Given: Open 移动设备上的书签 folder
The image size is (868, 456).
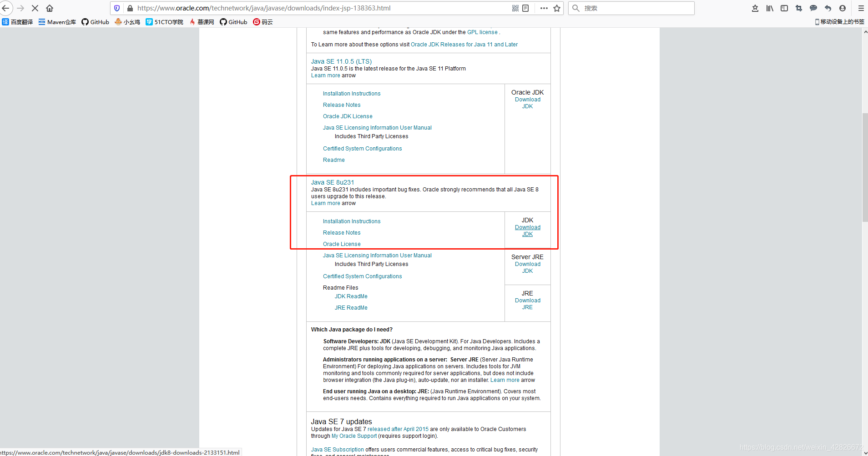Looking at the screenshot, I should click(x=839, y=22).
